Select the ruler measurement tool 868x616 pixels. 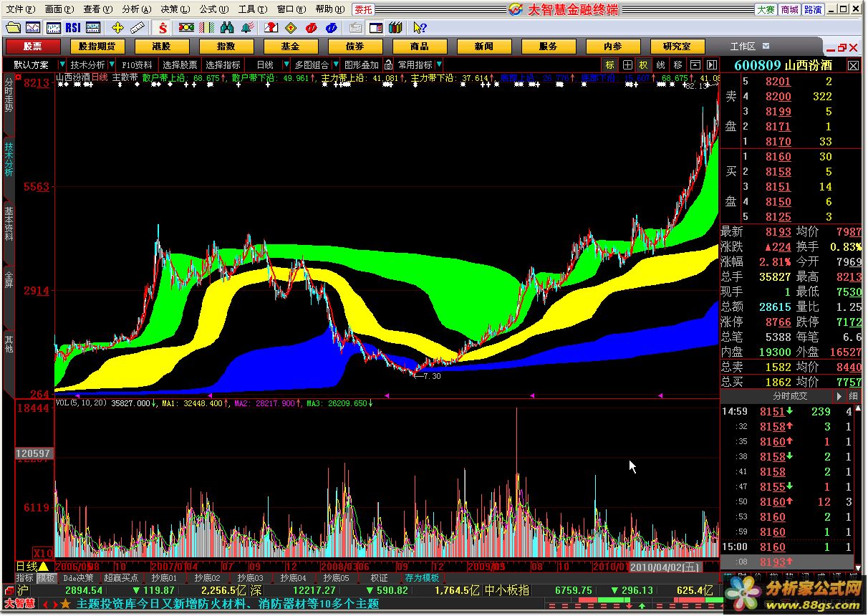(138, 28)
